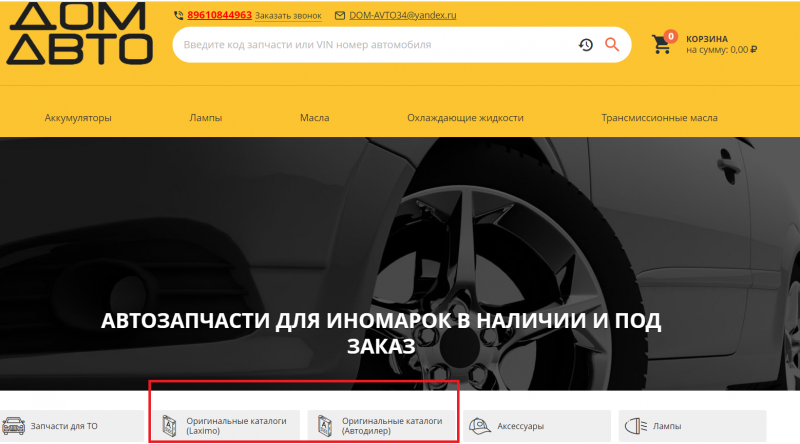Click the phone handset icon
800x444 pixels.
tap(178, 16)
